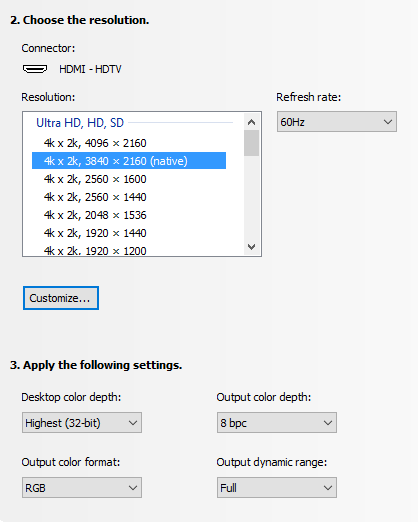
Task: Click the resolution scrollbar track below thumb
Action: click(251, 197)
